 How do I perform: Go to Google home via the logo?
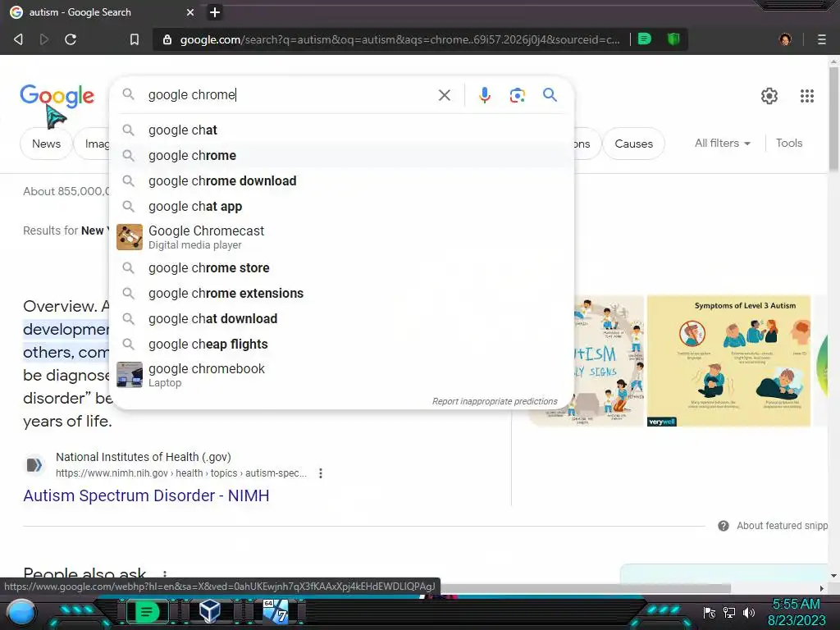click(57, 96)
